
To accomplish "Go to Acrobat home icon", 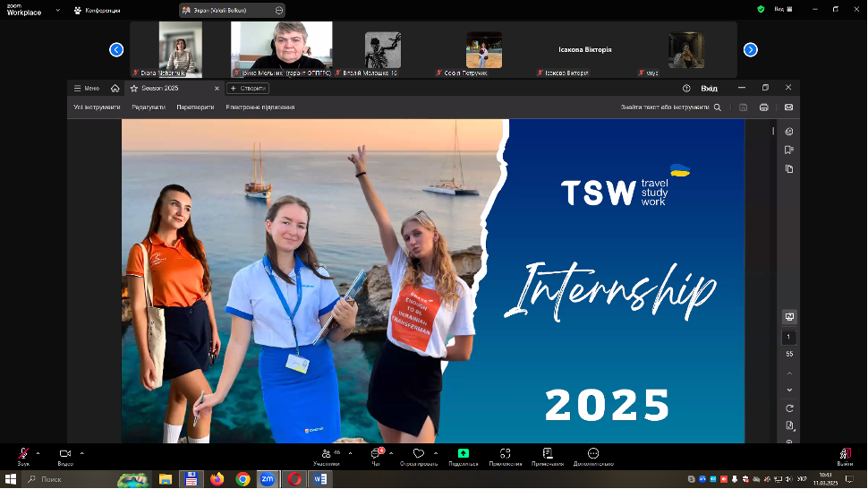I will tap(115, 88).
